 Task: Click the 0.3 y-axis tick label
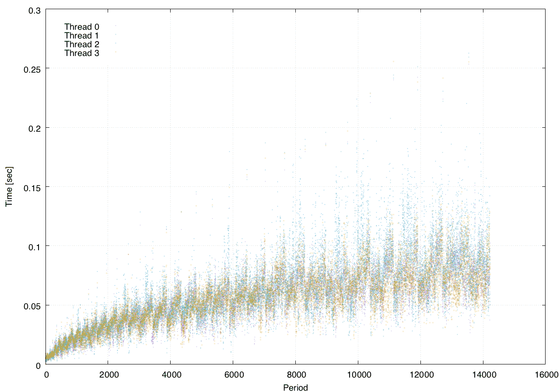[x=35, y=10]
